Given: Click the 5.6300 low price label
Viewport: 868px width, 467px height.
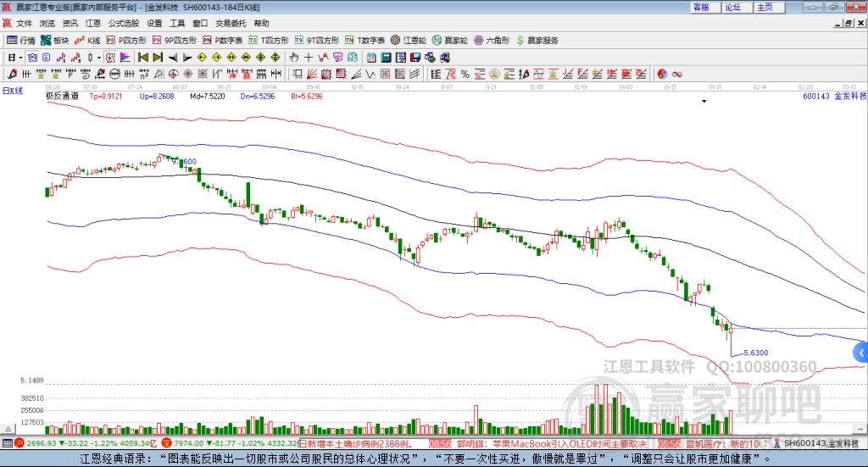Looking at the screenshot, I should tap(755, 353).
